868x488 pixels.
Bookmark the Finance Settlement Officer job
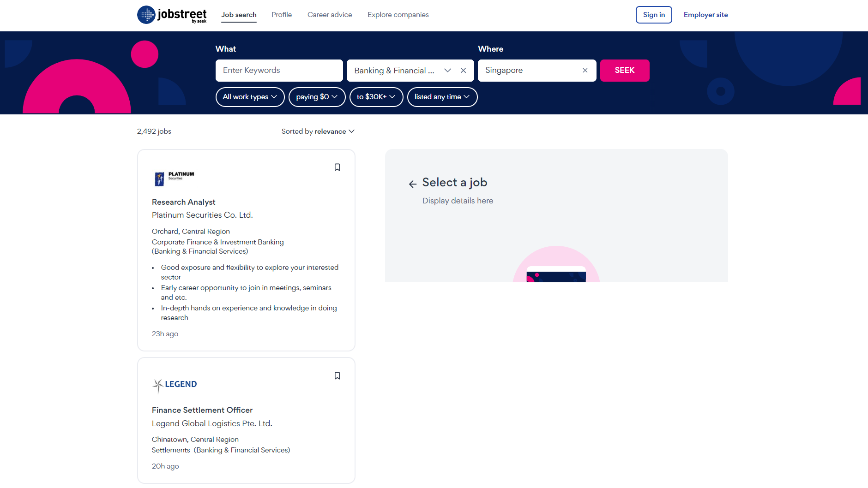pyautogui.click(x=337, y=376)
